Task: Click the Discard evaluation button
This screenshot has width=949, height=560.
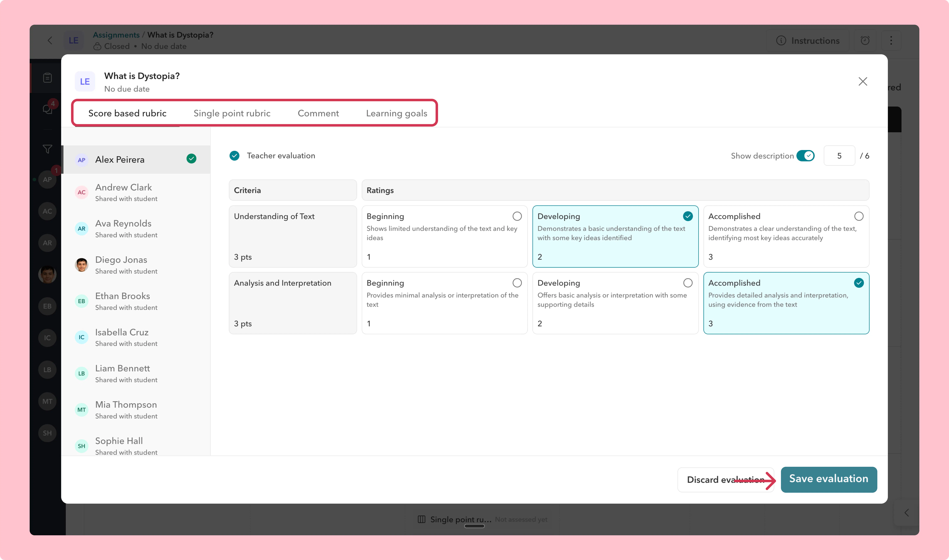Action: (x=725, y=480)
